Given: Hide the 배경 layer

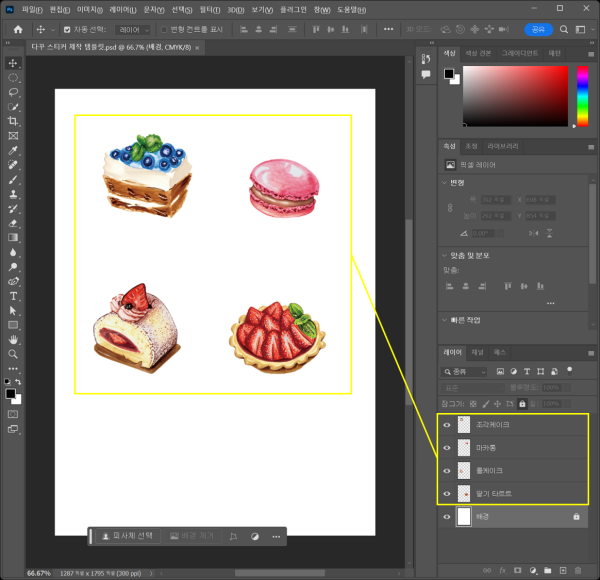Looking at the screenshot, I should click(447, 517).
